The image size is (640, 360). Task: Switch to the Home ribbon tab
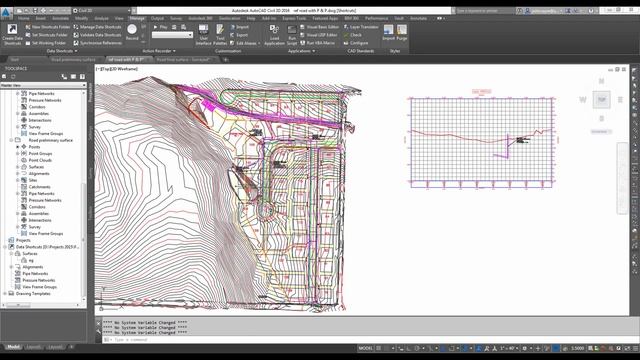pyautogui.click(x=23, y=18)
